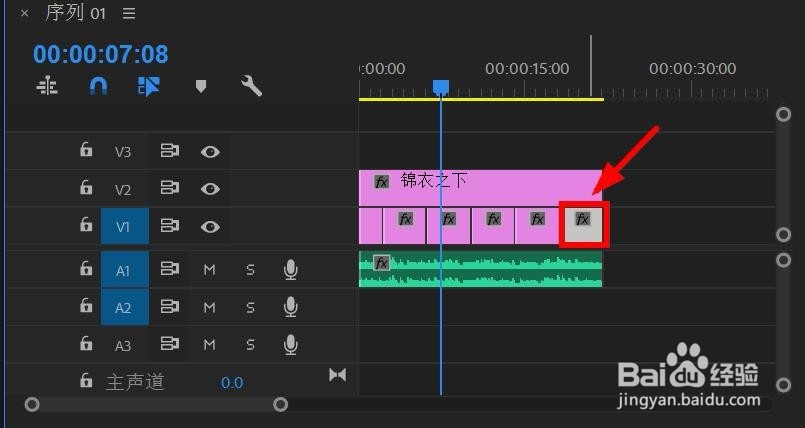The width and height of the screenshot is (805, 428).
Task: Enable voice-over record microphone on A2
Action: click(x=291, y=307)
